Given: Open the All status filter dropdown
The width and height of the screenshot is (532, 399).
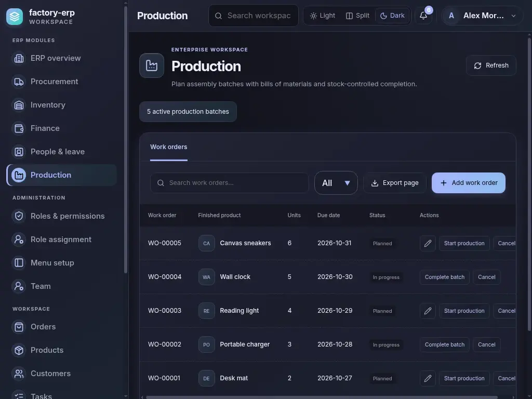Looking at the screenshot, I should pyautogui.click(x=336, y=183).
